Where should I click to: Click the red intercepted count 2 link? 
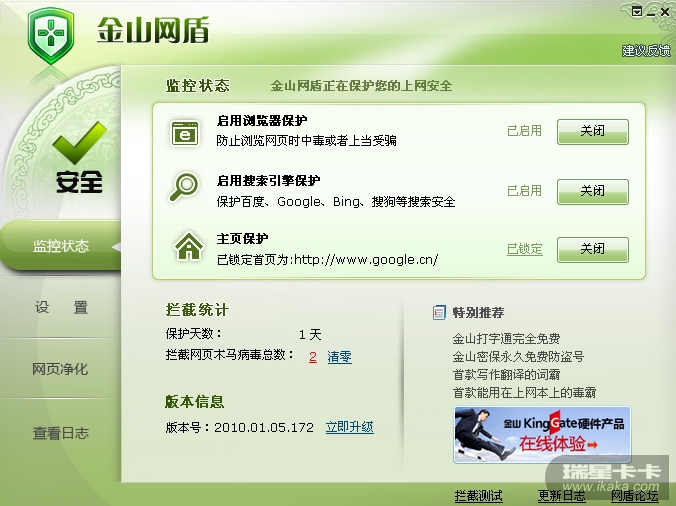pyautogui.click(x=313, y=357)
